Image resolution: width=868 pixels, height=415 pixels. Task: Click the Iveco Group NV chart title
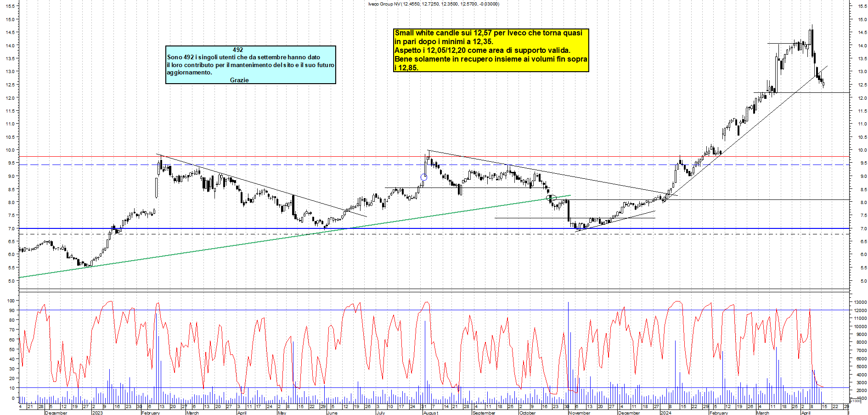[x=434, y=4]
